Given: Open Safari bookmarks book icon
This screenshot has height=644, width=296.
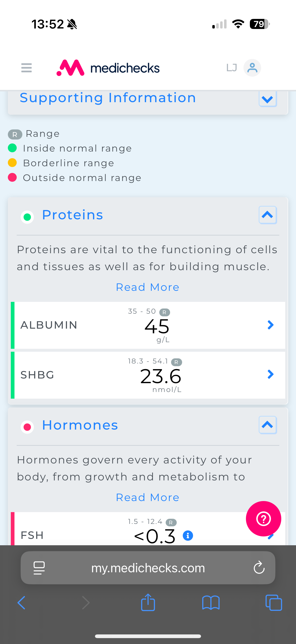Looking at the screenshot, I should coord(211,603).
